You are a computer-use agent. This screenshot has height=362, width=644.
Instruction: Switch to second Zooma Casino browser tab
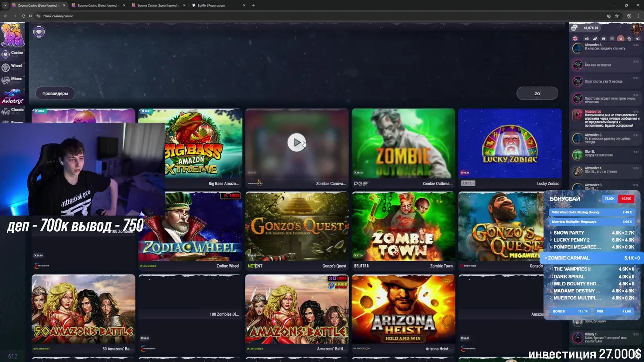[x=98, y=5]
